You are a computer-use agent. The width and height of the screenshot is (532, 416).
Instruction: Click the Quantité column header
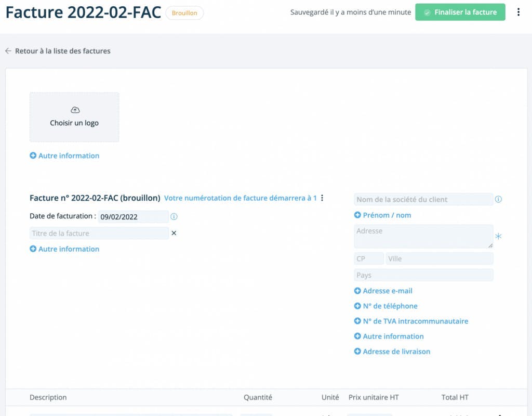[258, 397]
